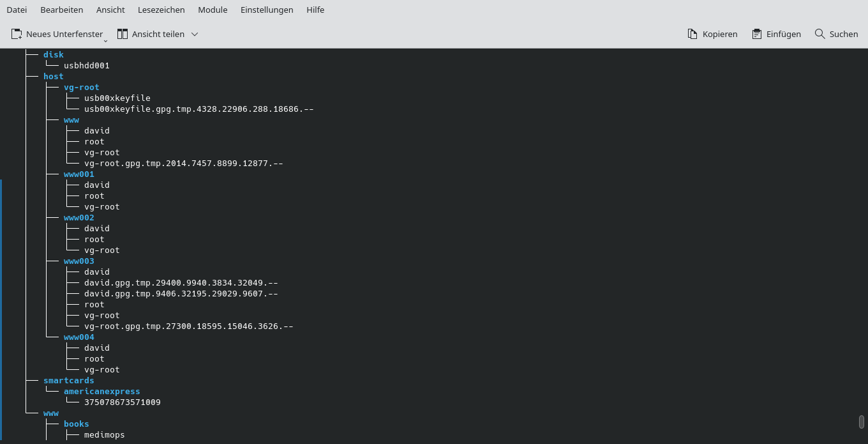The width and height of the screenshot is (868, 444).
Task: Open the Ansicht menu
Action: click(x=110, y=10)
